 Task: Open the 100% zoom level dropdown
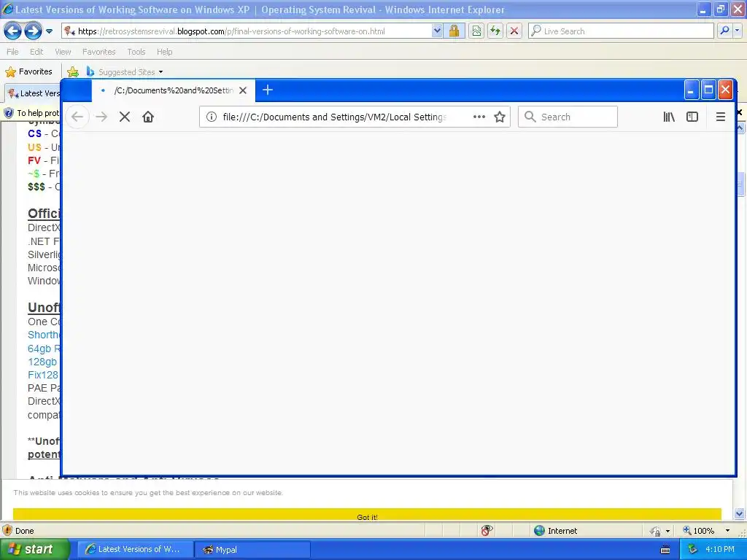pyautogui.click(x=727, y=531)
